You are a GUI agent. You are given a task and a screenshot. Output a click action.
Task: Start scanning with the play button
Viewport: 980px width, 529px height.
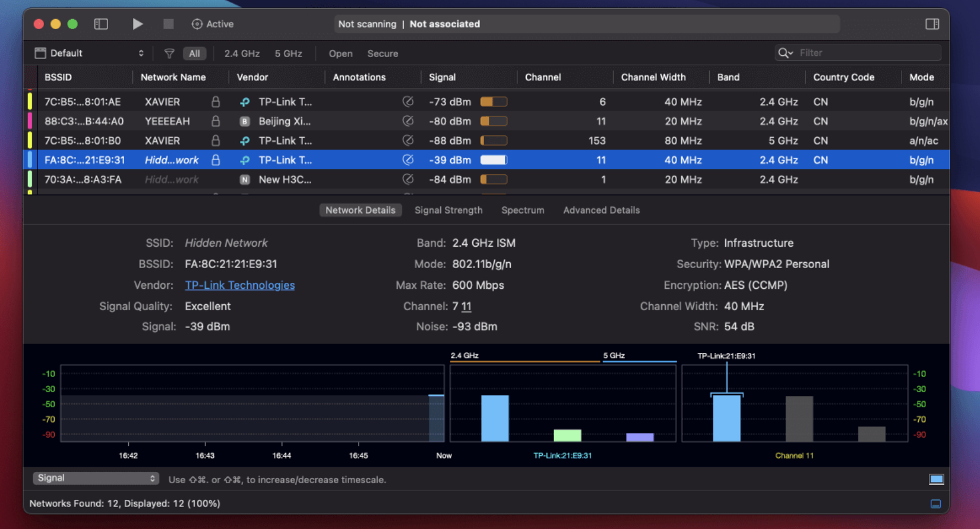[137, 24]
